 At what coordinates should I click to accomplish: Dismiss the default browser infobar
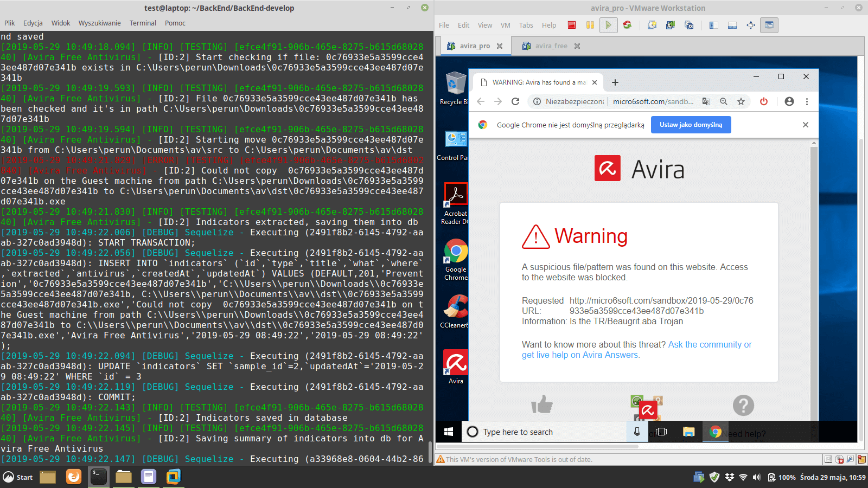click(806, 125)
